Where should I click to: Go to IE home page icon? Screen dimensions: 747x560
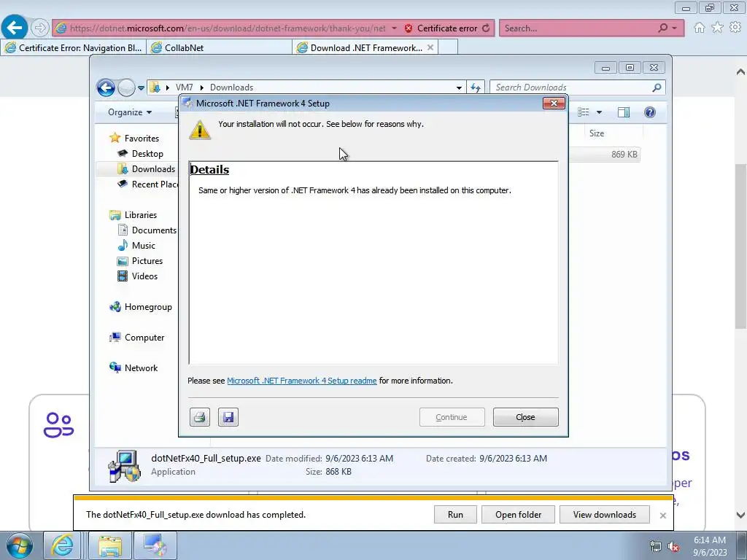pyautogui.click(x=700, y=28)
